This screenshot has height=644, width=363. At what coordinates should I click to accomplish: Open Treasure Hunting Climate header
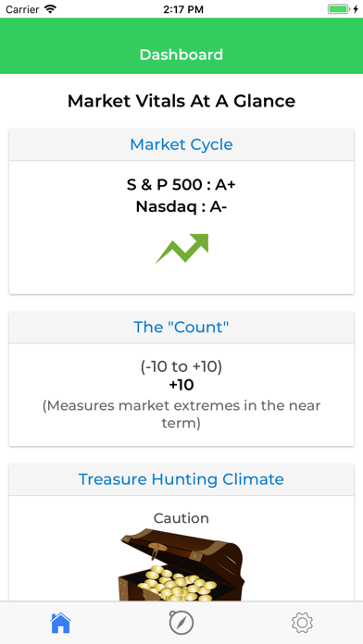click(x=181, y=479)
